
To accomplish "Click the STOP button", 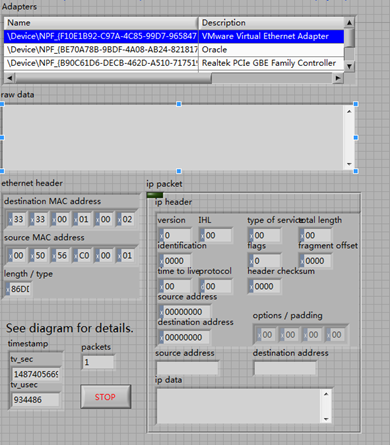I will 105,397.
